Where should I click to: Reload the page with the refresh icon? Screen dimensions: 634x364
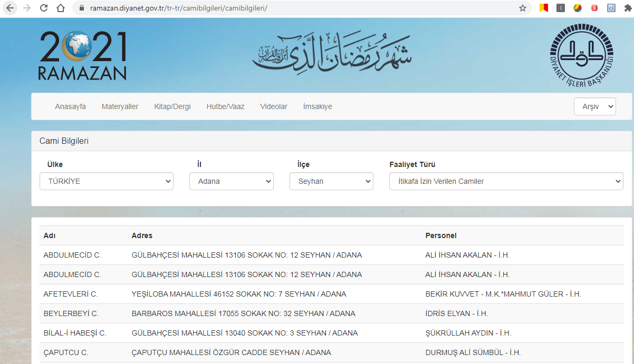click(44, 8)
